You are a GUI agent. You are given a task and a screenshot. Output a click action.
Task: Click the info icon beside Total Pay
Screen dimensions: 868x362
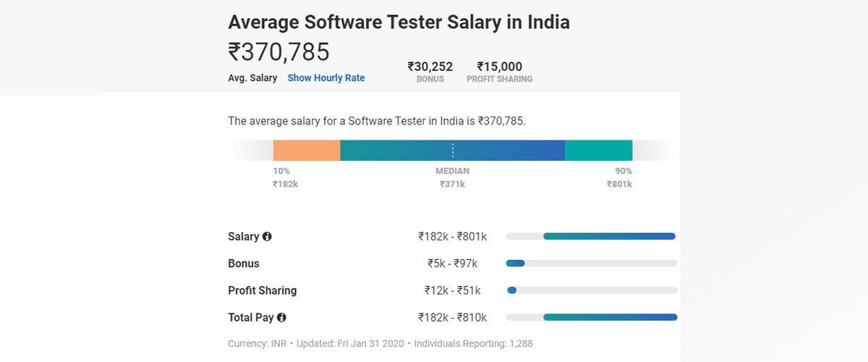point(281,317)
